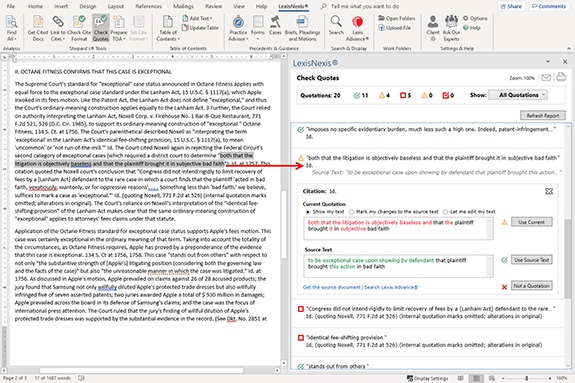
Task: Click Get Cited Docs in ribbon
Action: click(38, 29)
